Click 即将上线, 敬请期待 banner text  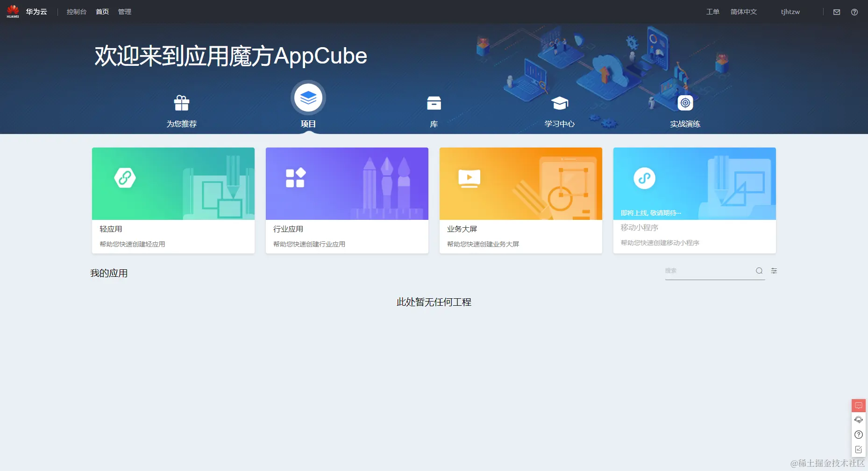tap(651, 213)
